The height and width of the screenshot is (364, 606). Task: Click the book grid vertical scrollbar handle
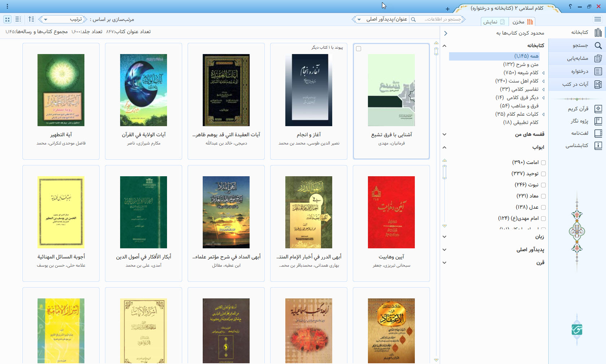point(436,51)
